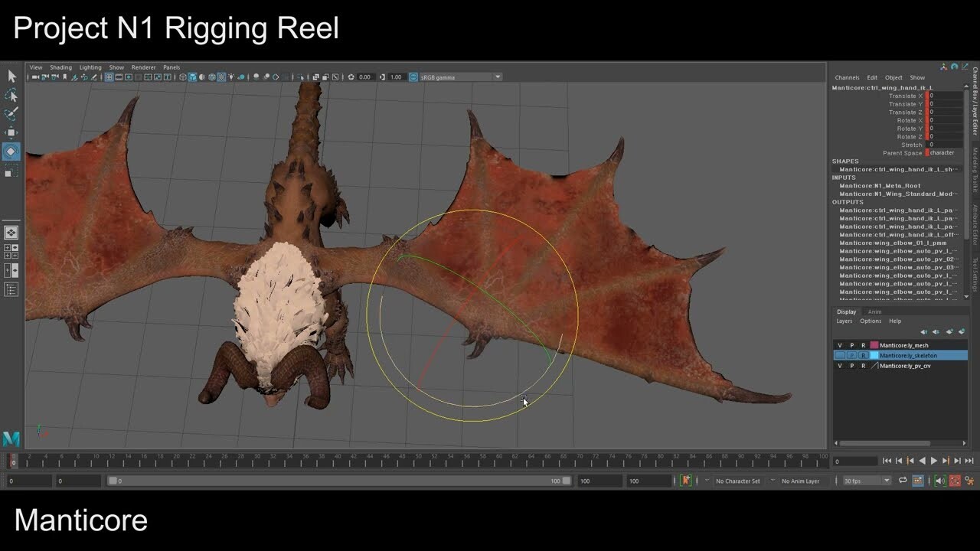Activate the Lasso selection tool

click(11, 94)
